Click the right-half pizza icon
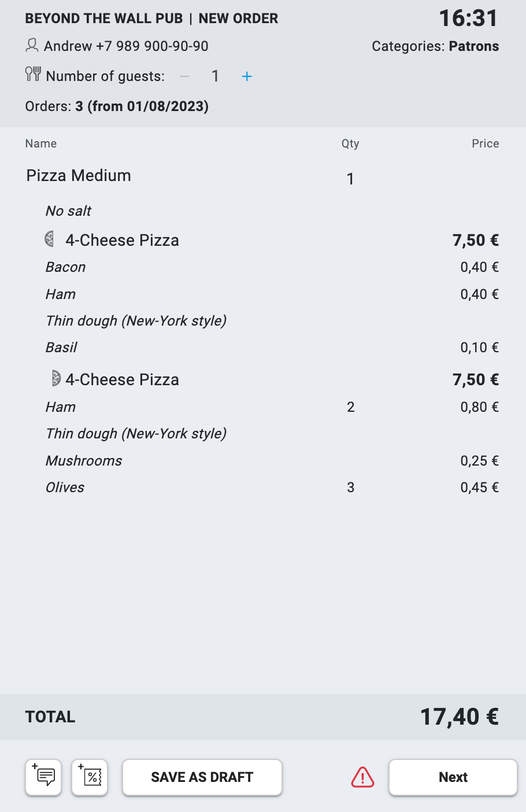This screenshot has width=526, height=812. pyautogui.click(x=56, y=379)
